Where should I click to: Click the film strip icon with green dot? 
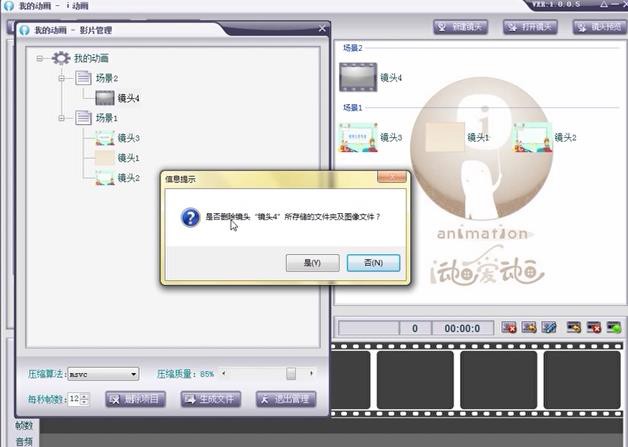click(614, 327)
